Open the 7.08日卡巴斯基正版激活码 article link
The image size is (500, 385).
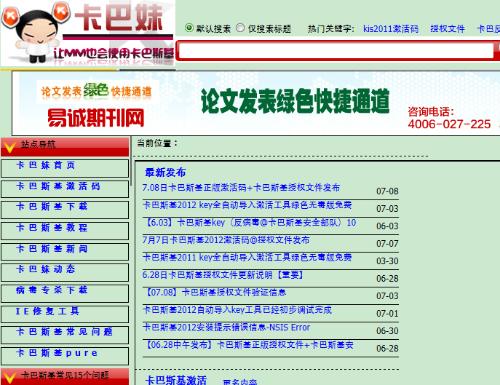pos(241,188)
